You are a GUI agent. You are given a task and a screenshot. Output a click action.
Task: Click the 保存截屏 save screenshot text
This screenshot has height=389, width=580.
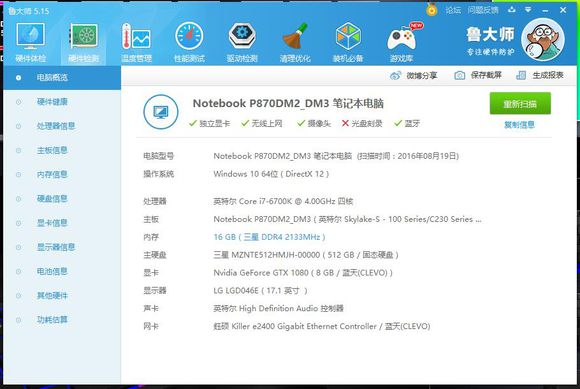486,75
